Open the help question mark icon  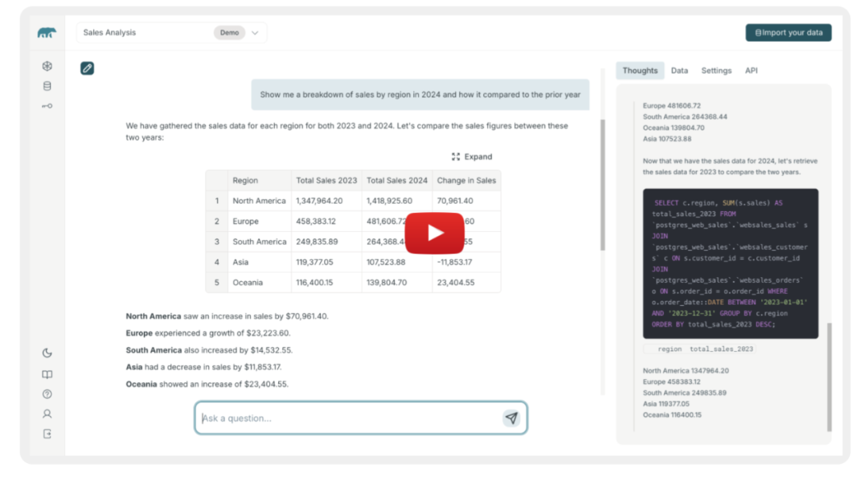(x=47, y=394)
